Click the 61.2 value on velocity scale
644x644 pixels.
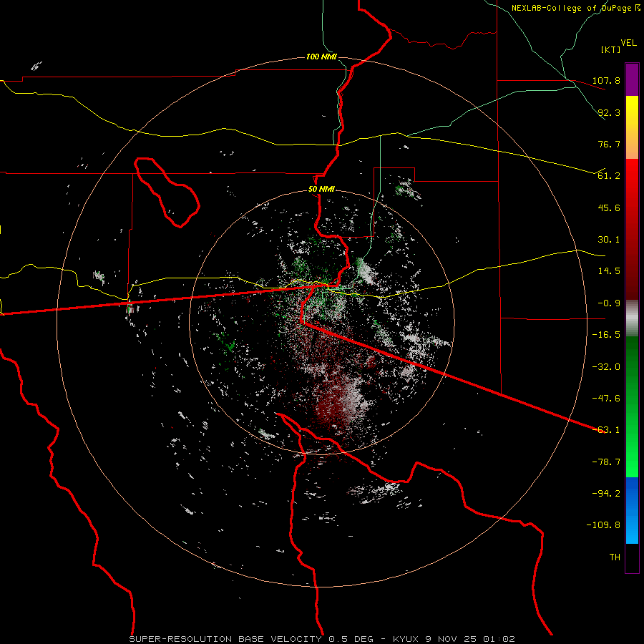click(x=609, y=176)
